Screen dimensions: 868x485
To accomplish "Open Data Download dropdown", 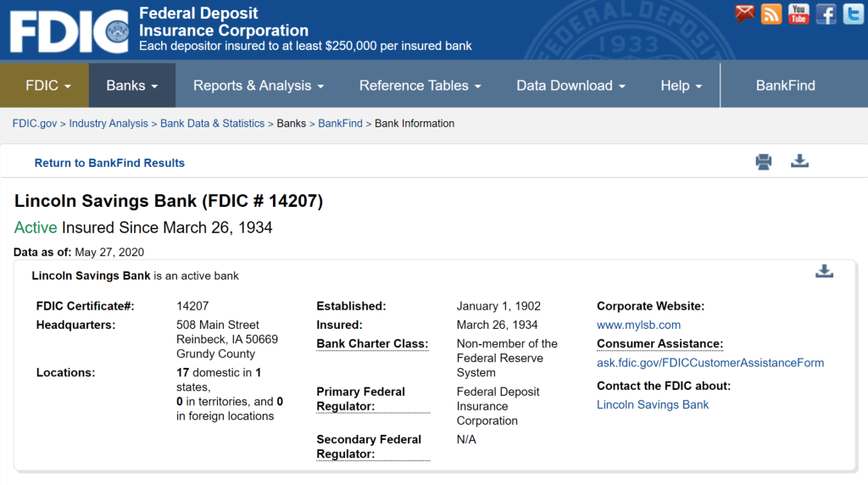I will click(x=570, y=86).
